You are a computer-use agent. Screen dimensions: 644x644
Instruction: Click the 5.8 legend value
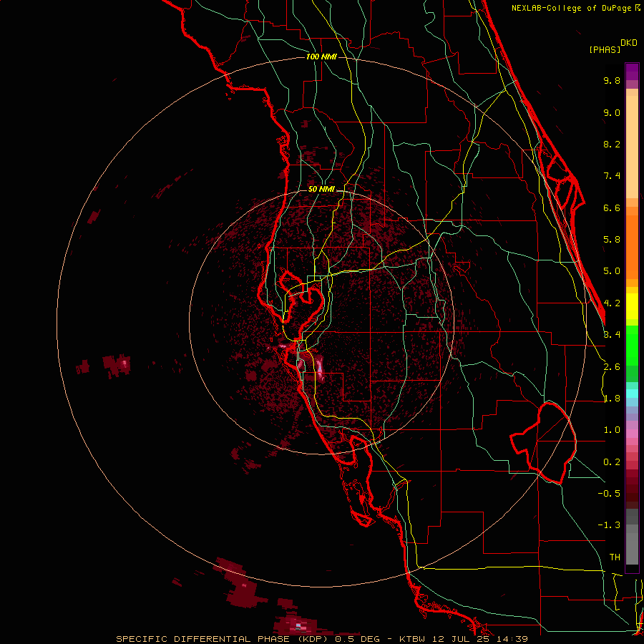coord(612,240)
